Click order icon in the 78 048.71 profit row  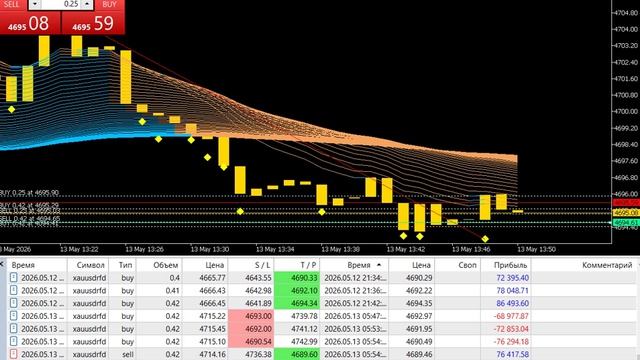[13, 291]
